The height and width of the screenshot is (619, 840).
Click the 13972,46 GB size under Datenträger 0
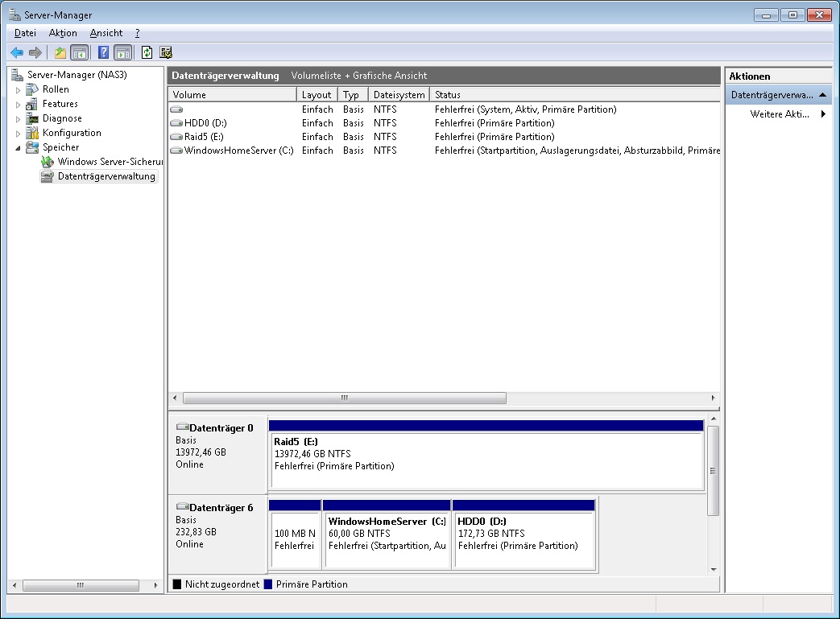coord(201,452)
